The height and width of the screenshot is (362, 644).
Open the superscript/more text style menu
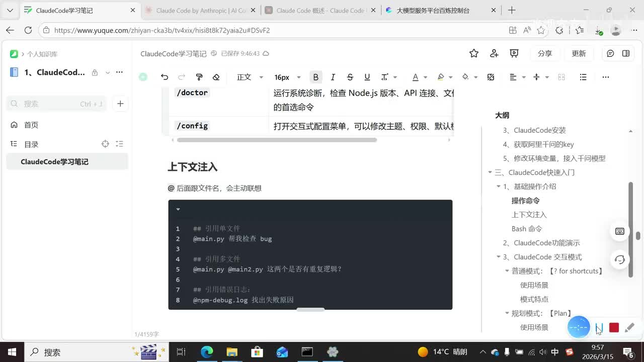point(388,77)
